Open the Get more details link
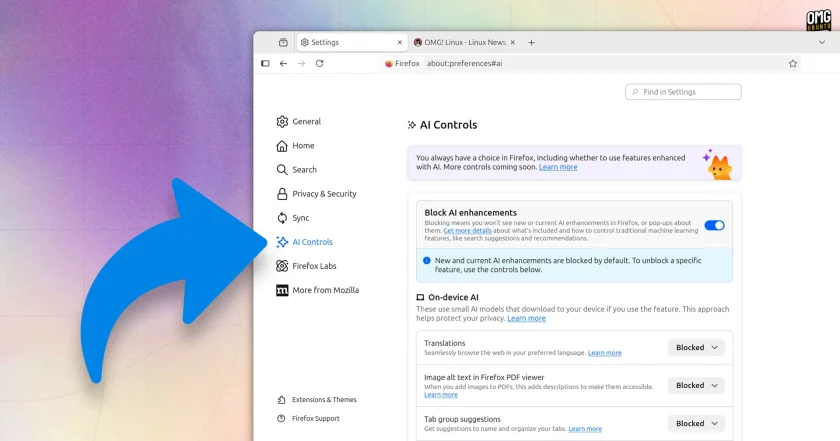 click(x=467, y=230)
